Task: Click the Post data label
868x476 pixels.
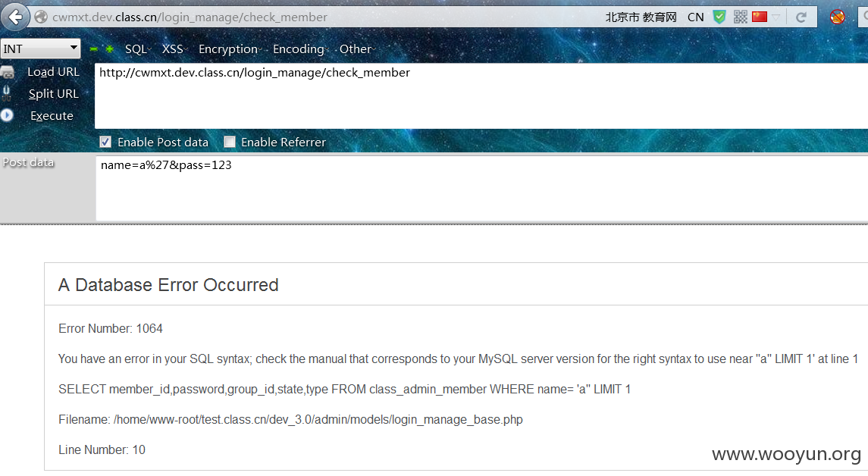Action: coord(28,162)
